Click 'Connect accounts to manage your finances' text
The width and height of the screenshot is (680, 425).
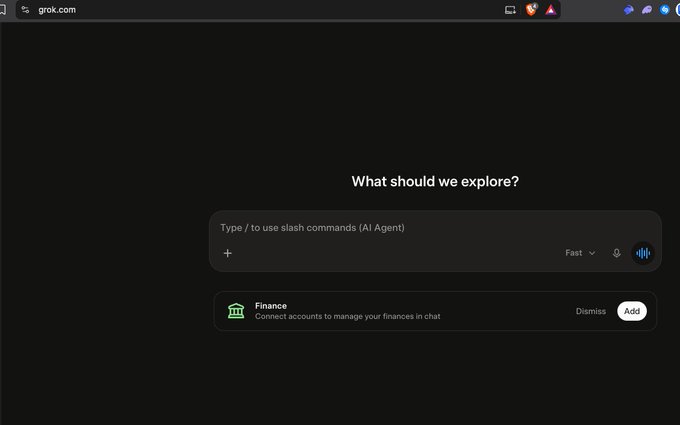point(347,317)
